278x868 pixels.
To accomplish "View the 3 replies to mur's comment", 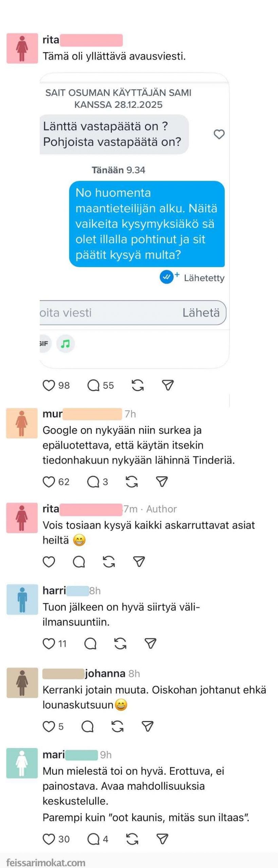I will pyautogui.click(x=93, y=482).
